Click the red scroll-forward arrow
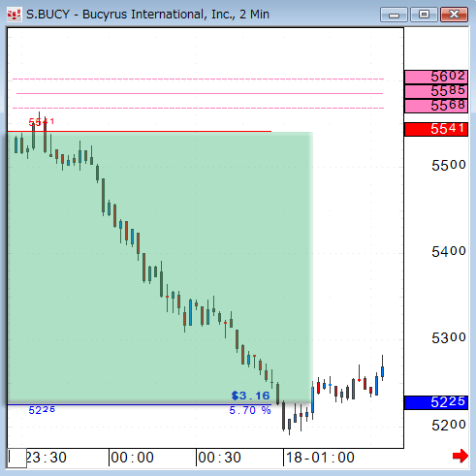This screenshot has height=476, width=476. click(x=460, y=456)
